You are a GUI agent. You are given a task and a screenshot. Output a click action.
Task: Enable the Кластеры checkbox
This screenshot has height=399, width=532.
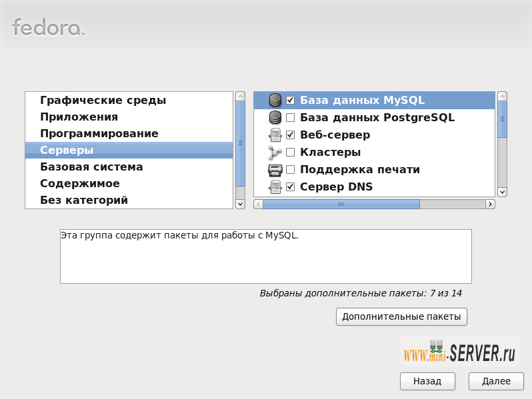coord(291,153)
